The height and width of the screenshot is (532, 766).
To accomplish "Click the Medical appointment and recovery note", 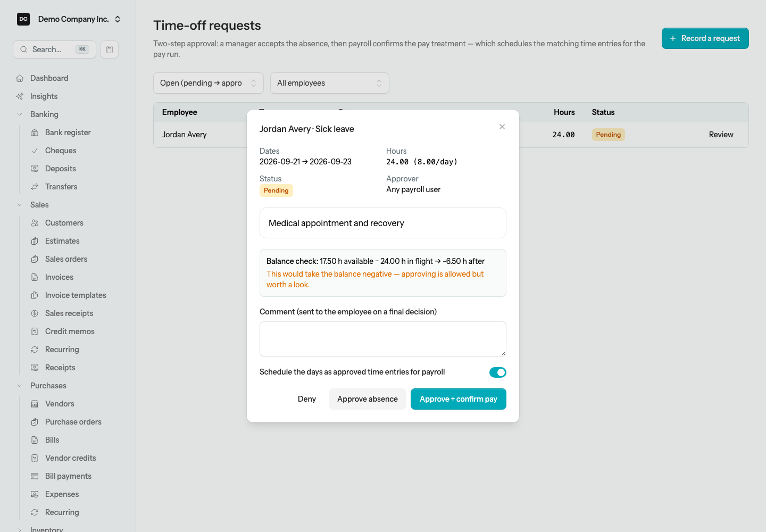I will 383,223.
